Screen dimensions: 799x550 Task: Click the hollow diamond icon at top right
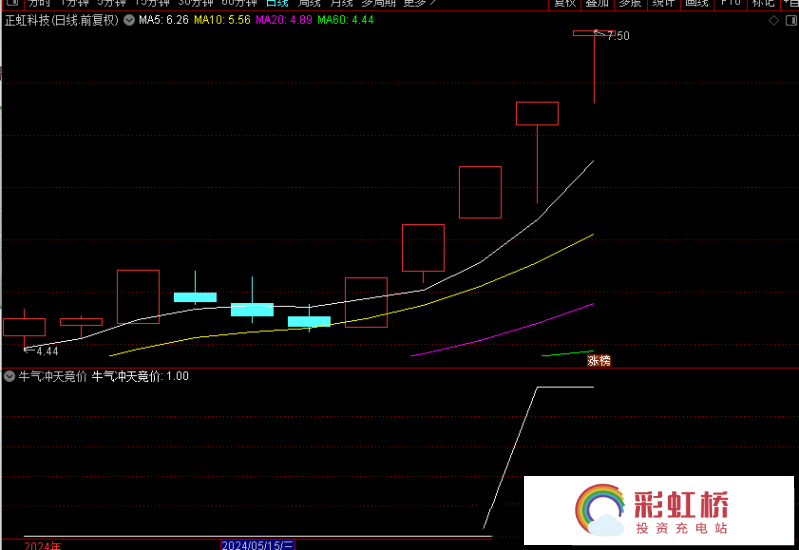(772, 20)
